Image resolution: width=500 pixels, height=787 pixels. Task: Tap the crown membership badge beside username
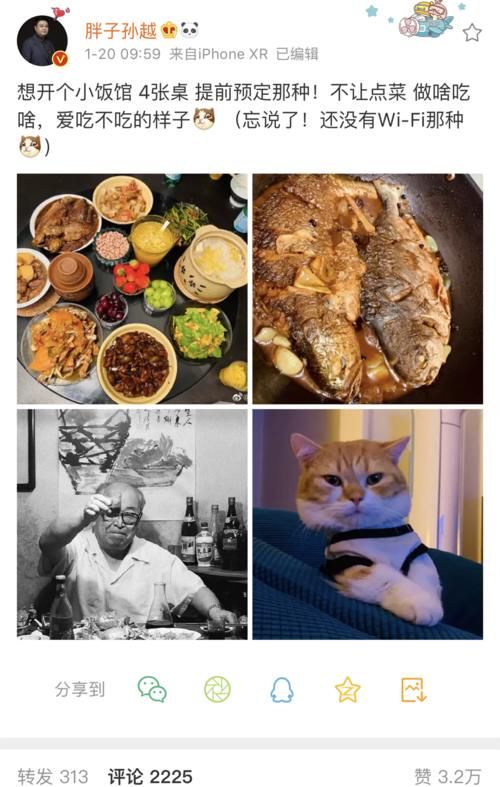pyautogui.click(x=169, y=31)
